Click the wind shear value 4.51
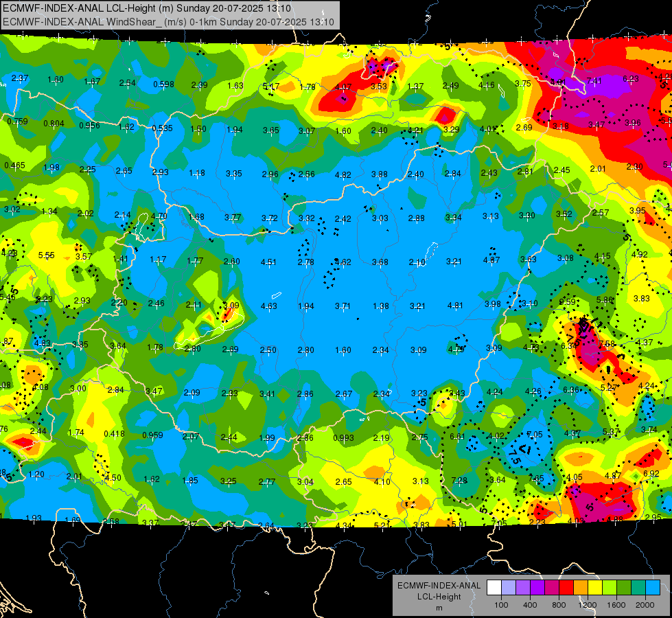The width and height of the screenshot is (672, 618). tap(268, 262)
